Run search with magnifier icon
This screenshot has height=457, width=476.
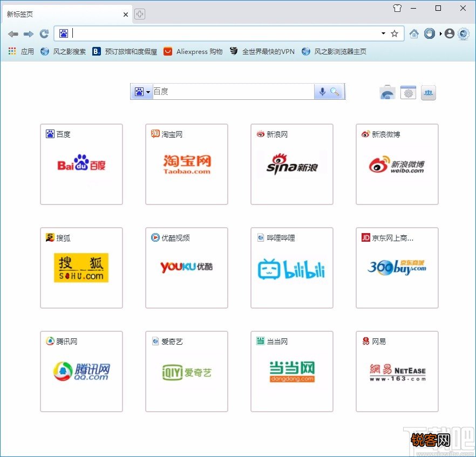335,91
